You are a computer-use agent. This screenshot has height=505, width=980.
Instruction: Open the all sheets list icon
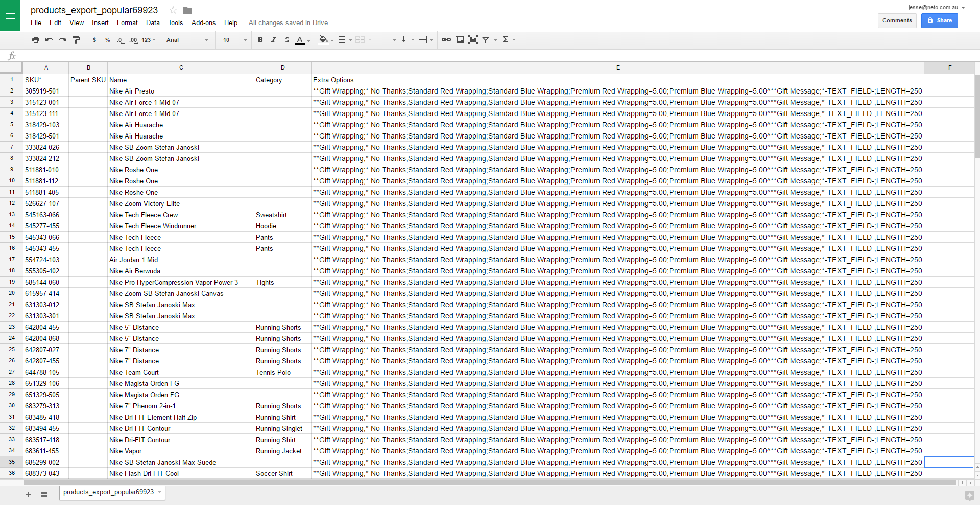(44, 494)
